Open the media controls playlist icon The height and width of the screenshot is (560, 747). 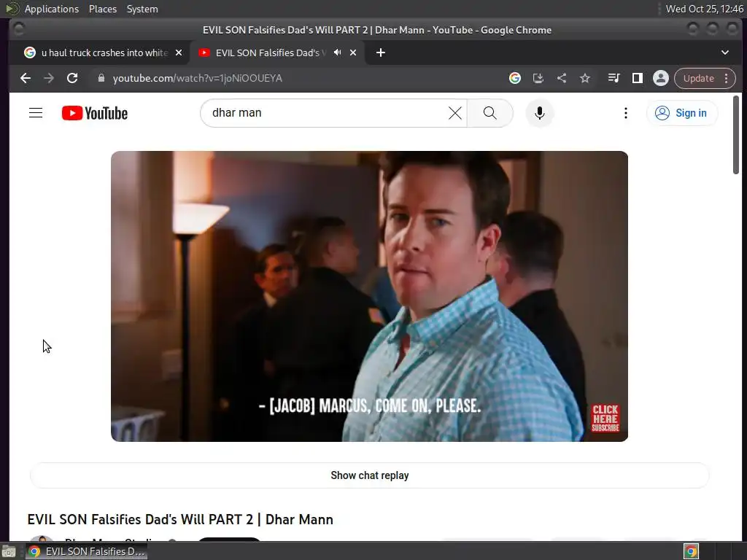click(614, 78)
